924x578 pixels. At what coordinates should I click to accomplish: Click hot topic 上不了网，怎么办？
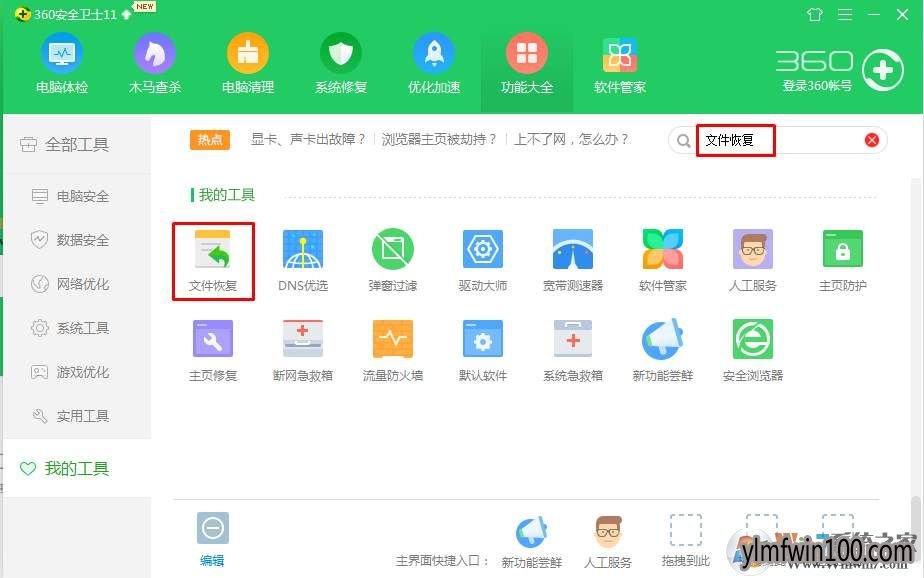[x=572, y=140]
